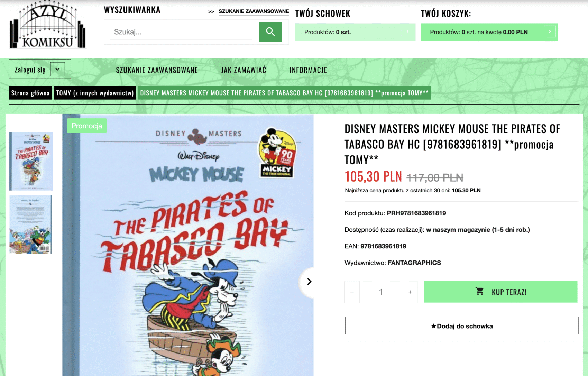The height and width of the screenshot is (376, 588).
Task: Open the cart arrow next to 0.00 PLN
Action: pyautogui.click(x=550, y=31)
